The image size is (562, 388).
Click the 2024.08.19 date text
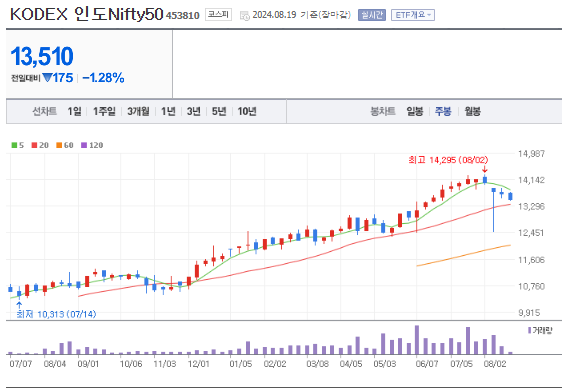point(274,15)
